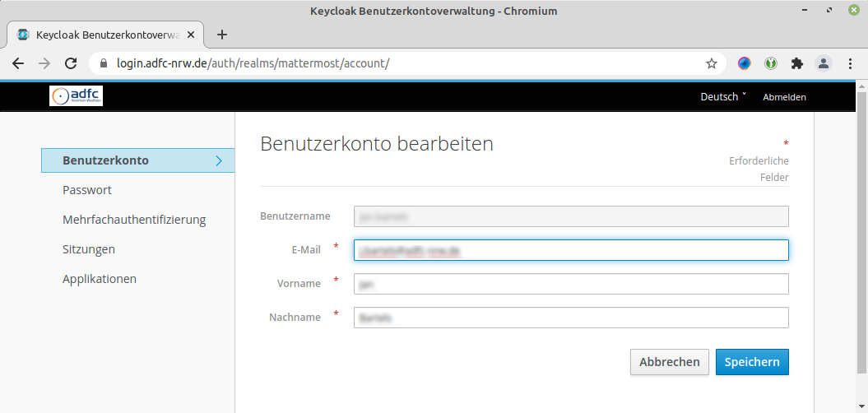Open the round colorful extension icon
The image size is (868, 413).
pos(745,63)
